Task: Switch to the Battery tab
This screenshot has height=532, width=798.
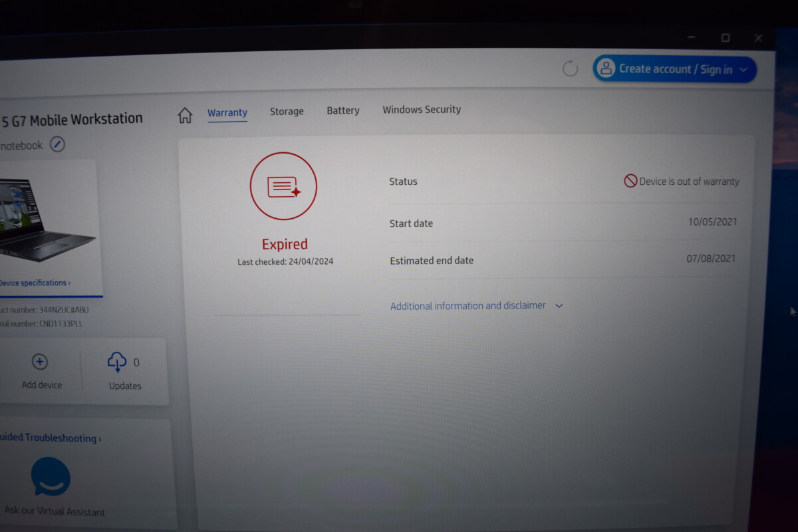Action: (x=343, y=110)
